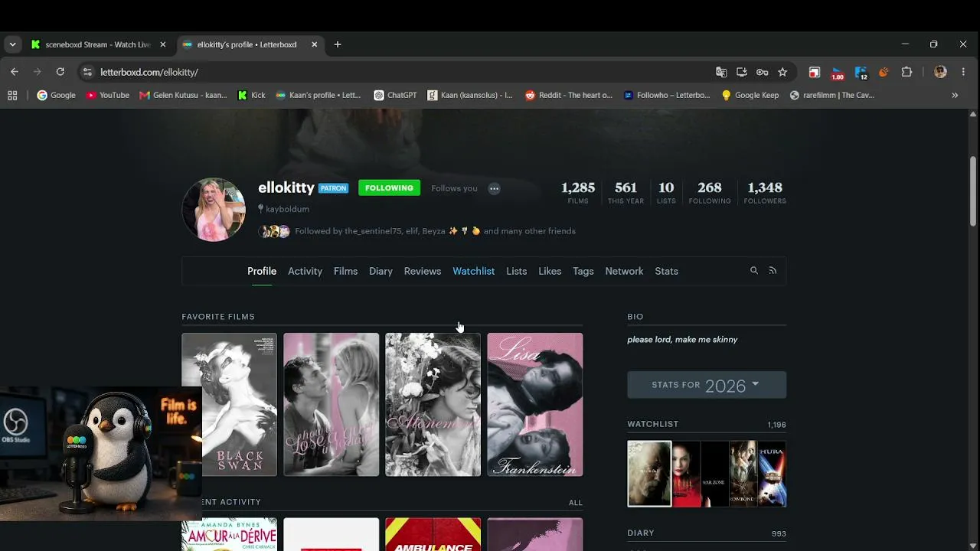Viewport: 980px width, 551px height.
Task: Open the Kick bookmark
Action: pyautogui.click(x=252, y=95)
